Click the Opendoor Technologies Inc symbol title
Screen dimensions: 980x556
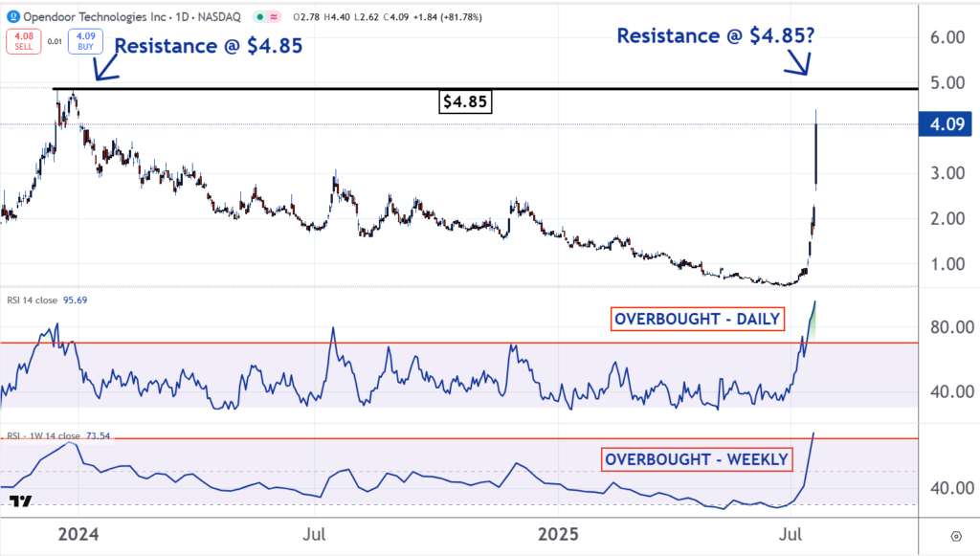pyautogui.click(x=95, y=17)
